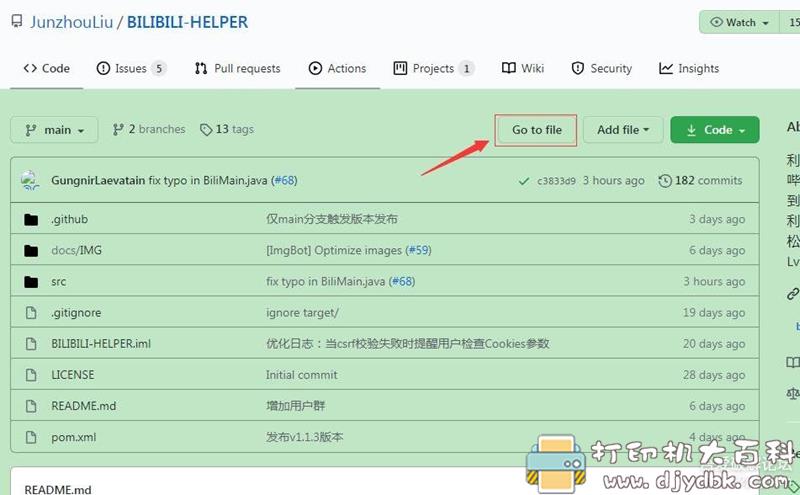
Task: Click the pom.xml file icon
Action: point(31,437)
